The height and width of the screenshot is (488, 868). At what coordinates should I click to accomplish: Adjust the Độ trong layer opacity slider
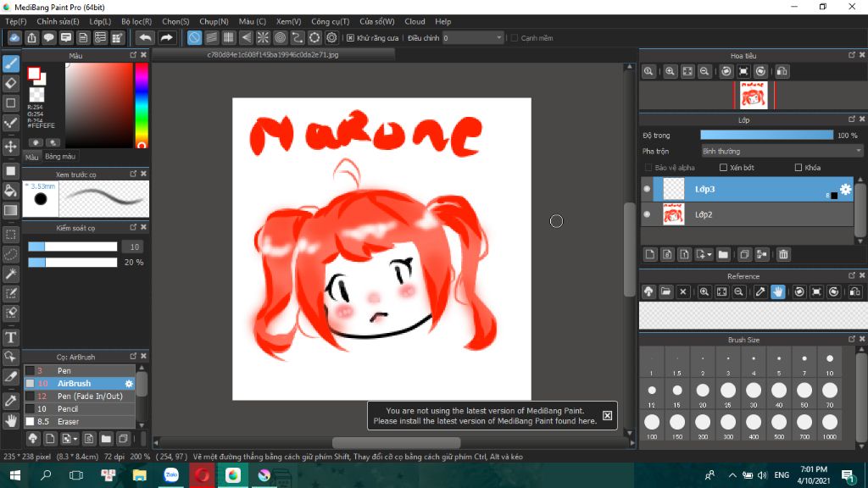pyautogui.click(x=766, y=135)
